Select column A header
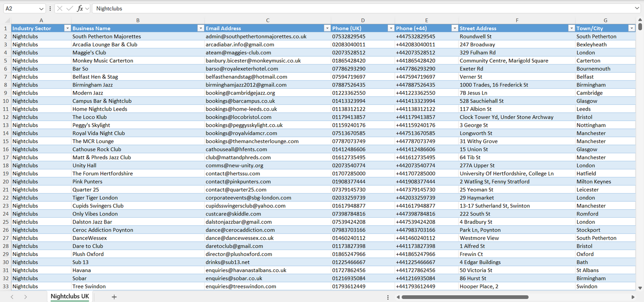The width and height of the screenshot is (644, 302). click(41, 21)
